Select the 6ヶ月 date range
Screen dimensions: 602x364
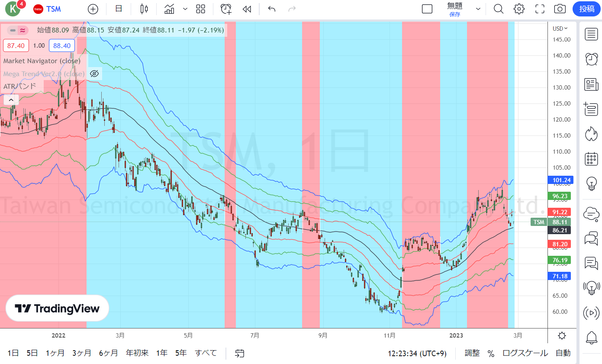(x=108, y=353)
